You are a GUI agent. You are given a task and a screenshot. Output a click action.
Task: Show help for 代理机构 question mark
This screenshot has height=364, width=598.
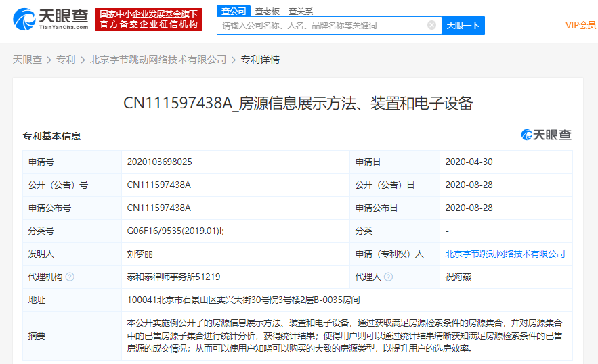(70, 277)
